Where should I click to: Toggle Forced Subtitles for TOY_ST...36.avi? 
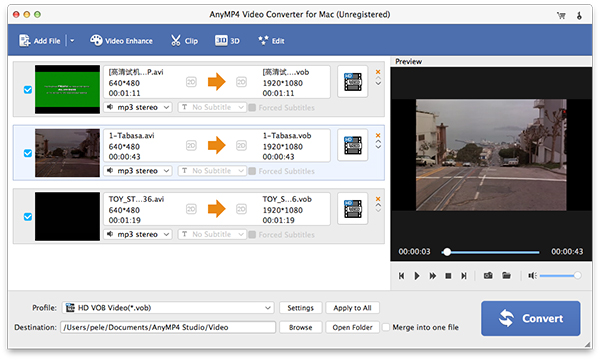point(252,235)
